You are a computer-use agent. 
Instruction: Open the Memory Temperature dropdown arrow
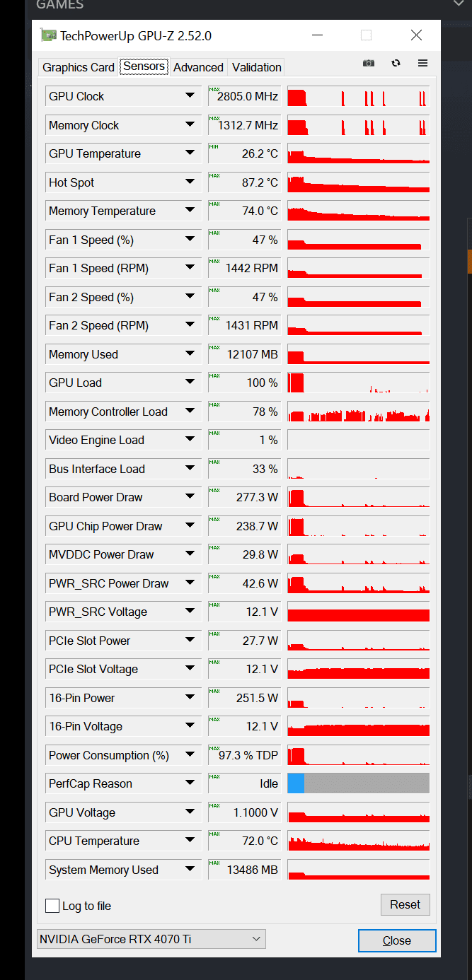tap(190, 211)
